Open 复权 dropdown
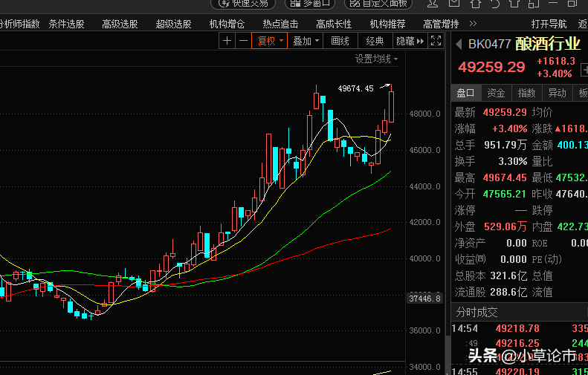Screen dimensions: 588x375 270,41
